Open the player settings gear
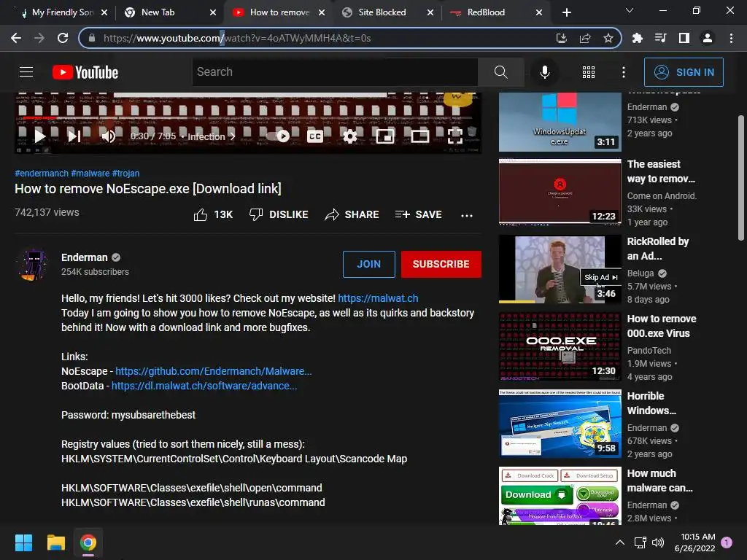Image resolution: width=747 pixels, height=560 pixels. (349, 136)
